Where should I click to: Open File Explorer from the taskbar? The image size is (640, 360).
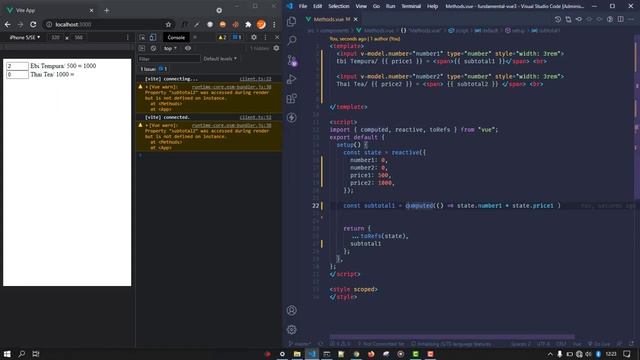(297, 354)
